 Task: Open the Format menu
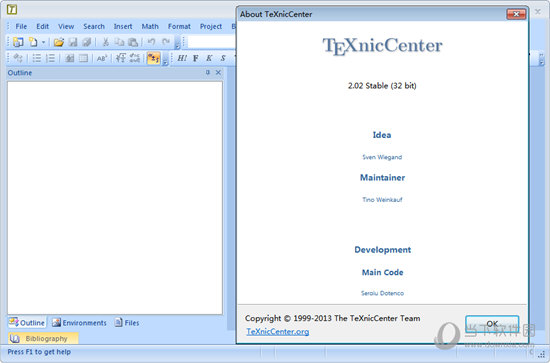[179, 26]
